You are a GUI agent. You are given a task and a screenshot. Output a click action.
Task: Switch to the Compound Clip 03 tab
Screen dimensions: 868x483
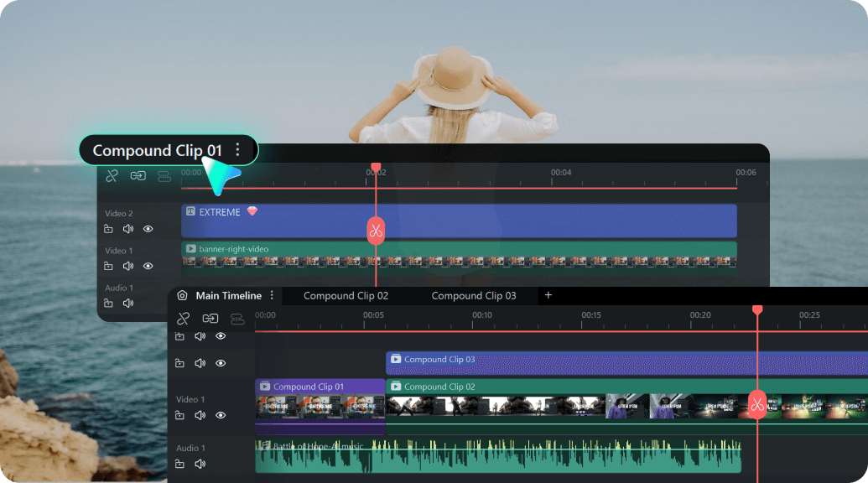tap(474, 295)
